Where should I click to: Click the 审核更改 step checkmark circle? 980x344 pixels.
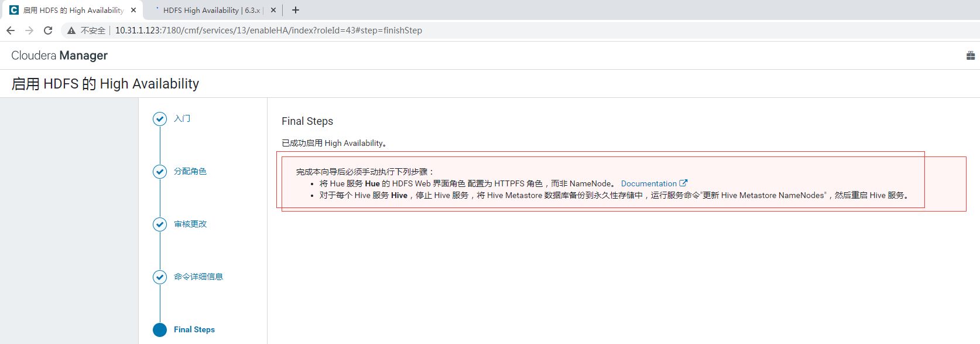[160, 224]
